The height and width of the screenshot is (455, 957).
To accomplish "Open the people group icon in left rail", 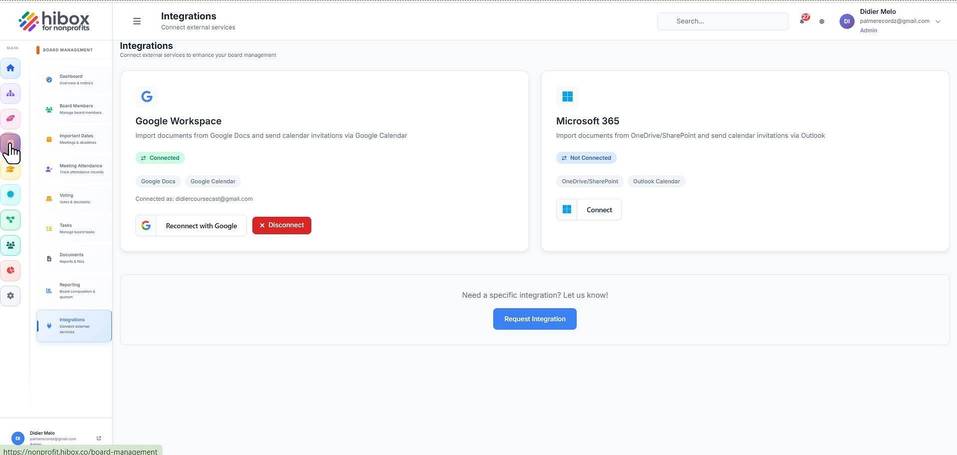I will coord(10,245).
